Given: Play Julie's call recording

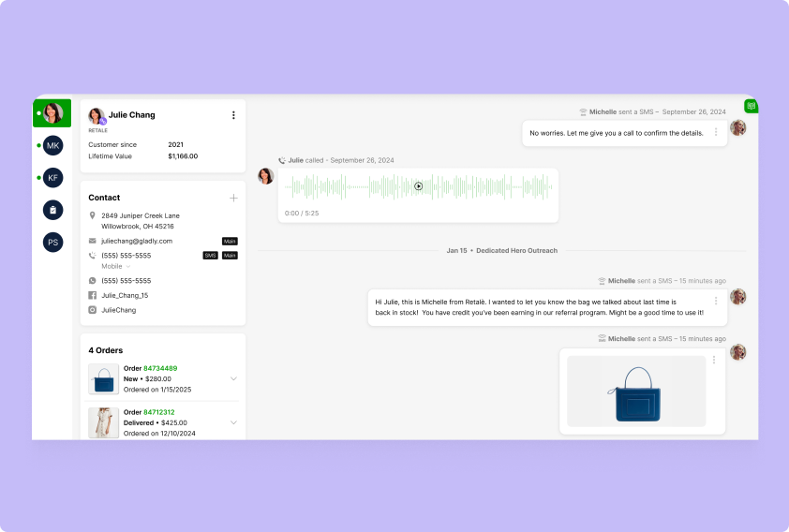Looking at the screenshot, I should click(418, 186).
